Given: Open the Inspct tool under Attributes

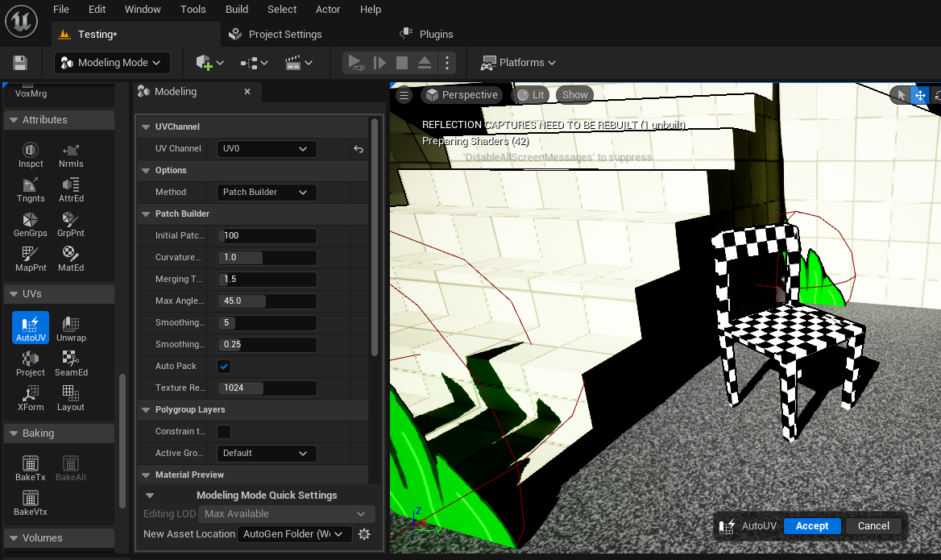Looking at the screenshot, I should [30, 153].
